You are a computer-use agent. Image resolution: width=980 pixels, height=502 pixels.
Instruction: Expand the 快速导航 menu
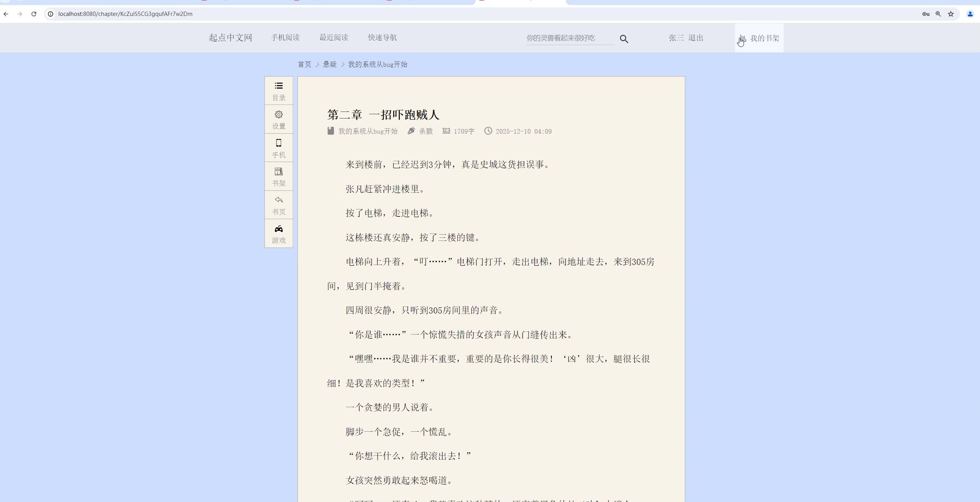[382, 37]
